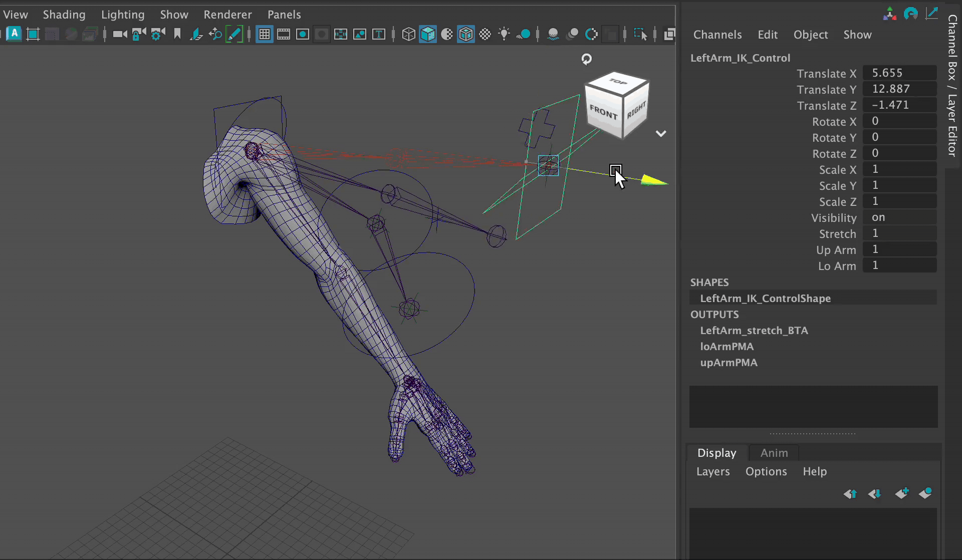The height and width of the screenshot is (560, 962).
Task: Click the FRONT face of ViewCube
Action: (603, 112)
